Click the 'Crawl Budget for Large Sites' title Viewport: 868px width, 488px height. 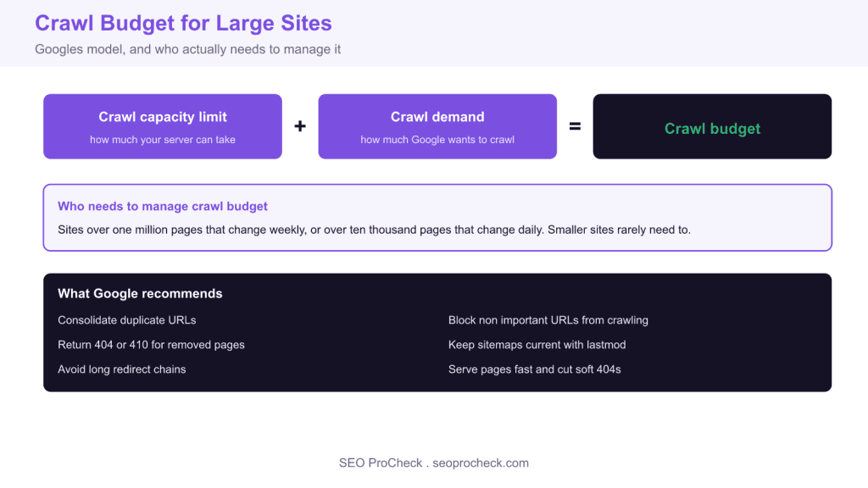pos(183,23)
